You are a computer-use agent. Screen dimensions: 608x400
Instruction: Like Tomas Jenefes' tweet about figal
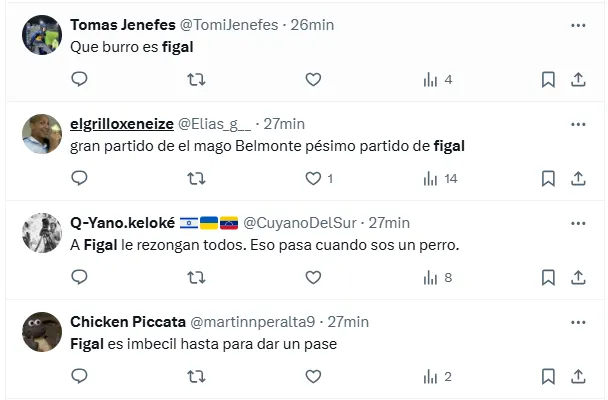click(x=313, y=79)
